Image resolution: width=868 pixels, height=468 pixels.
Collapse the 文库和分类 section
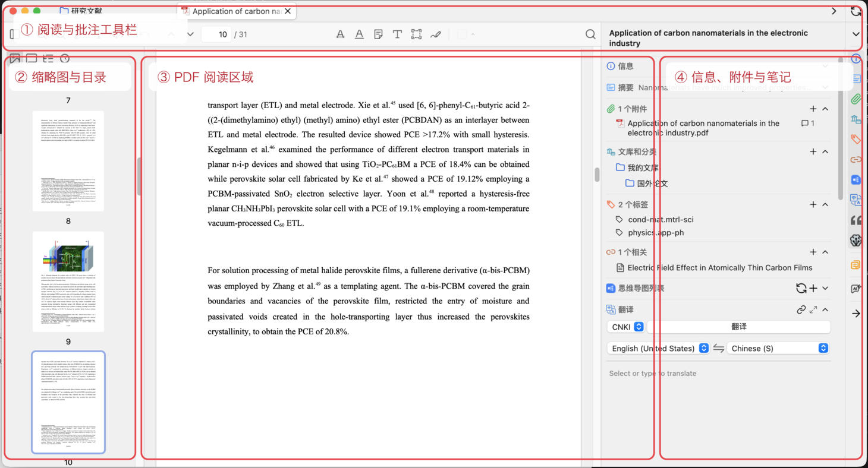coord(825,151)
